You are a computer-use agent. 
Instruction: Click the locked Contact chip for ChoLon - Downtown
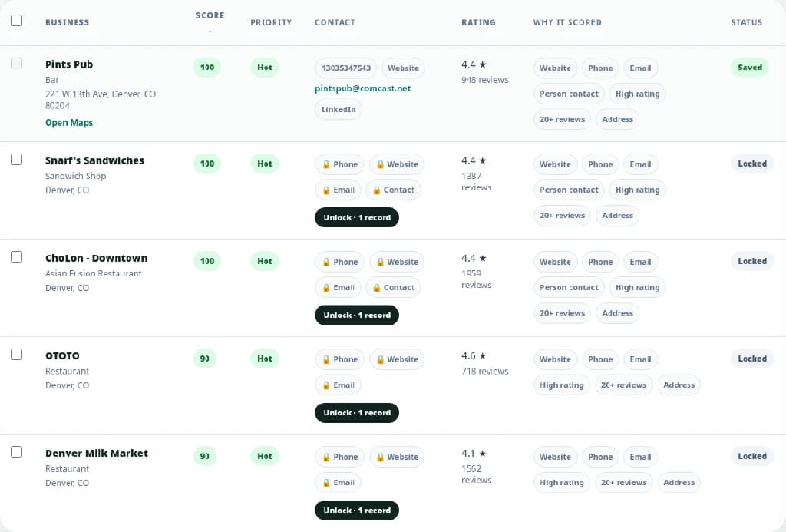click(393, 288)
